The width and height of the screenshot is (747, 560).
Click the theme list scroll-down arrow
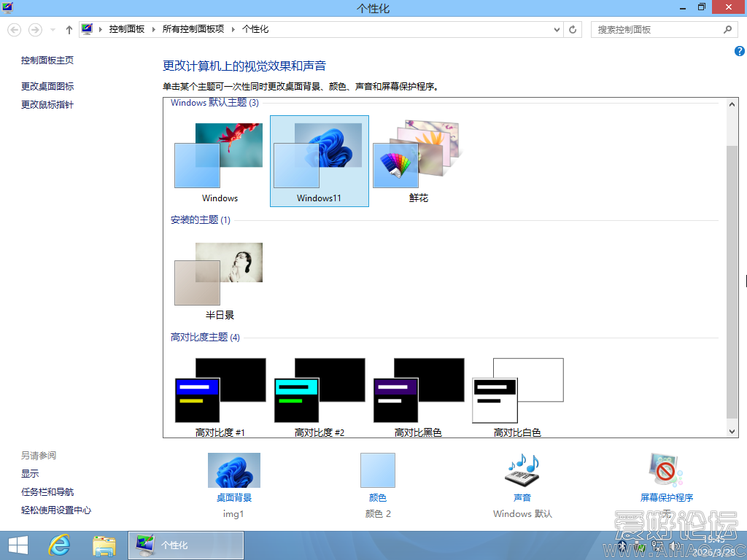(732, 432)
